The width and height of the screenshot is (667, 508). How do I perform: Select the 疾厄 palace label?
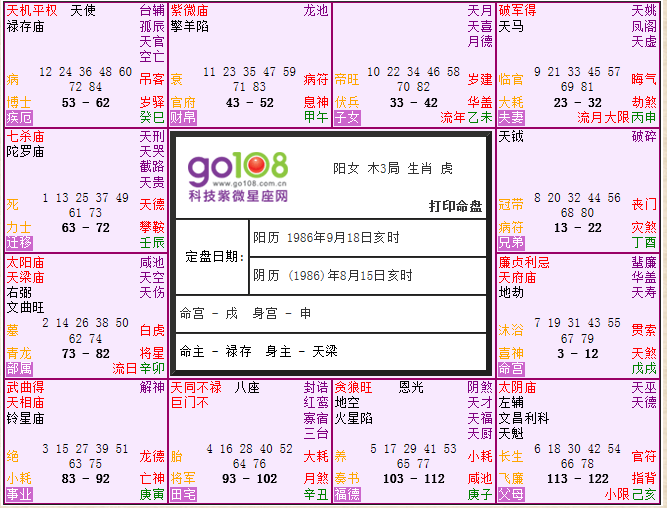click(19, 117)
